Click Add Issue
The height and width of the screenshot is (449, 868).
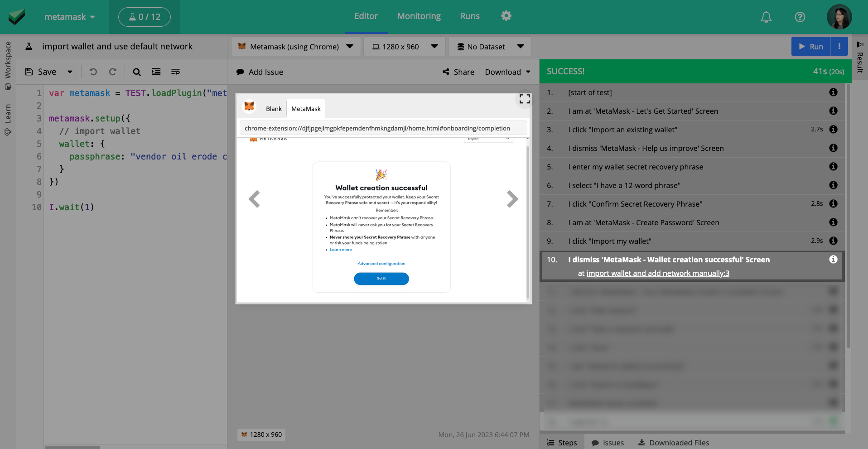coord(260,72)
